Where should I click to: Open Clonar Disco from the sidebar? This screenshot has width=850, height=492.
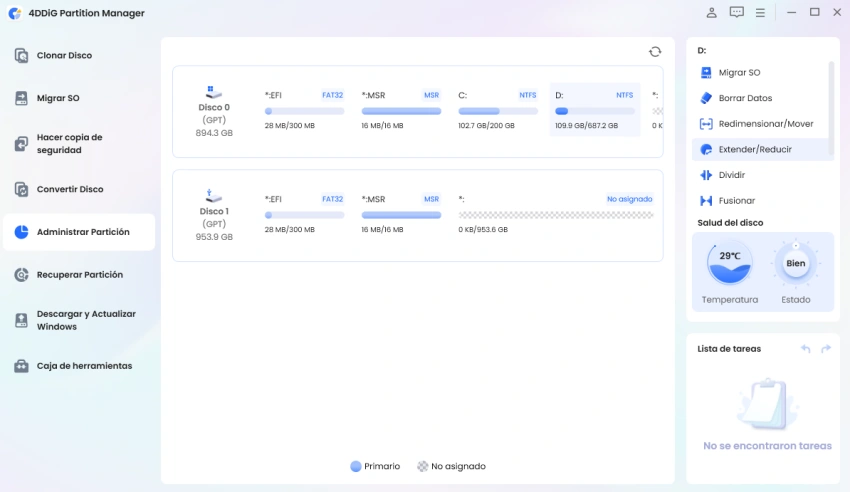79,55
